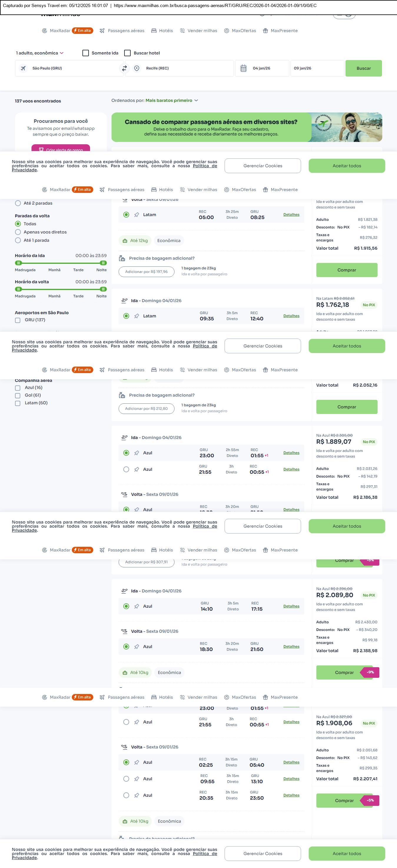This screenshot has height=868, width=397.
Task: Click the takeoff icon beside 'Ida - Domingo 04/01/26' Latam
Action: point(124,301)
